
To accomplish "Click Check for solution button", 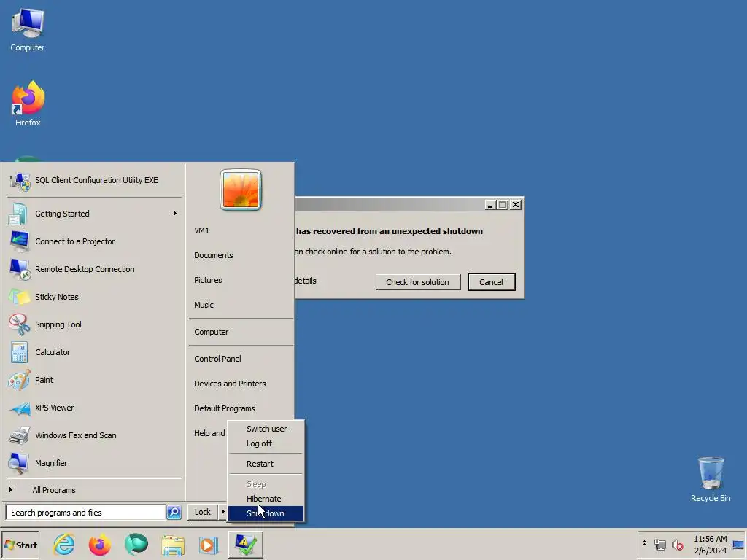I will click(417, 282).
